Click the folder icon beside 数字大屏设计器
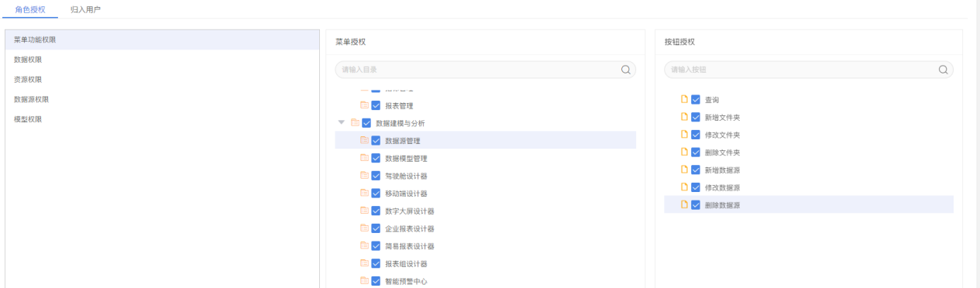Image resolution: width=980 pixels, height=288 pixels. pyautogui.click(x=364, y=211)
